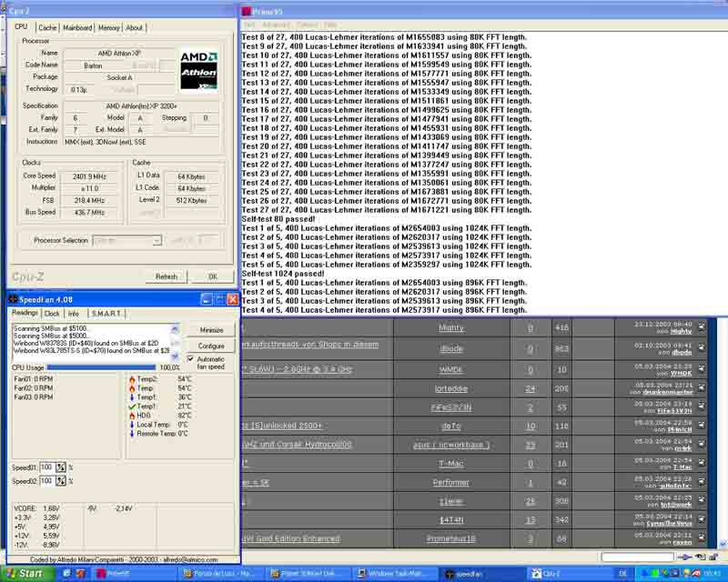
Task: Click the blue arrow icon beside Local Temp
Action: pyautogui.click(x=132, y=425)
